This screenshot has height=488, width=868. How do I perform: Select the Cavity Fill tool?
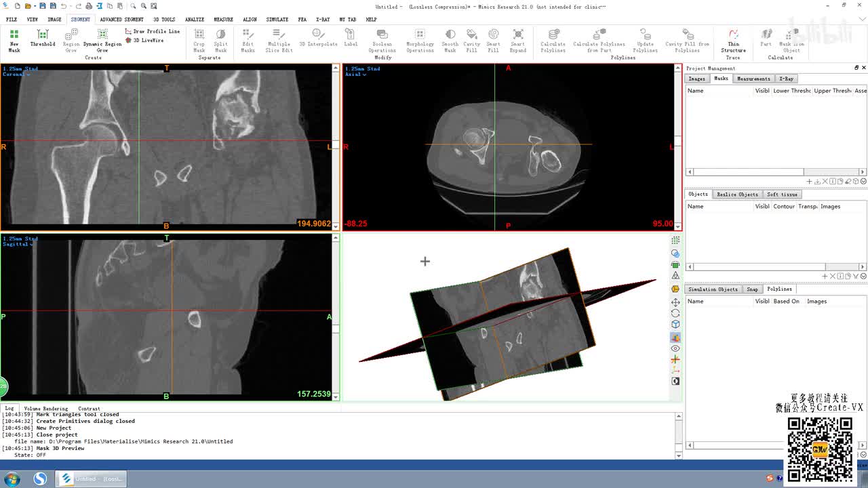[472, 40]
